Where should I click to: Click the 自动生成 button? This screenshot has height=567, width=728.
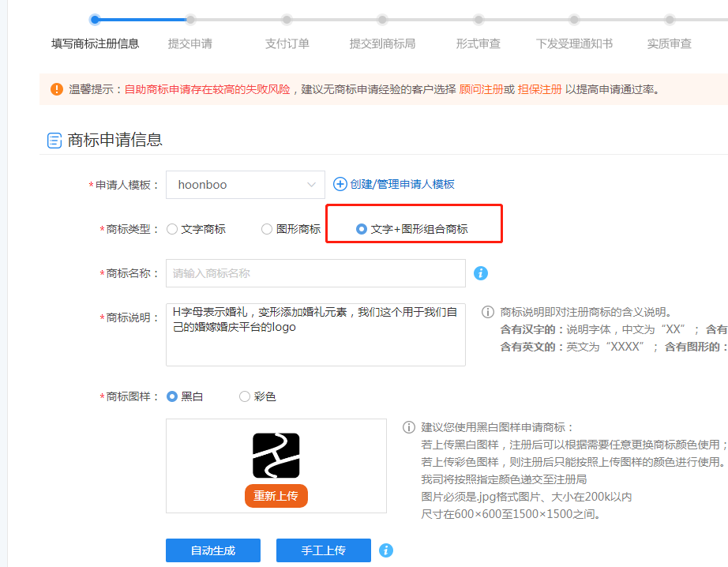[213, 550]
